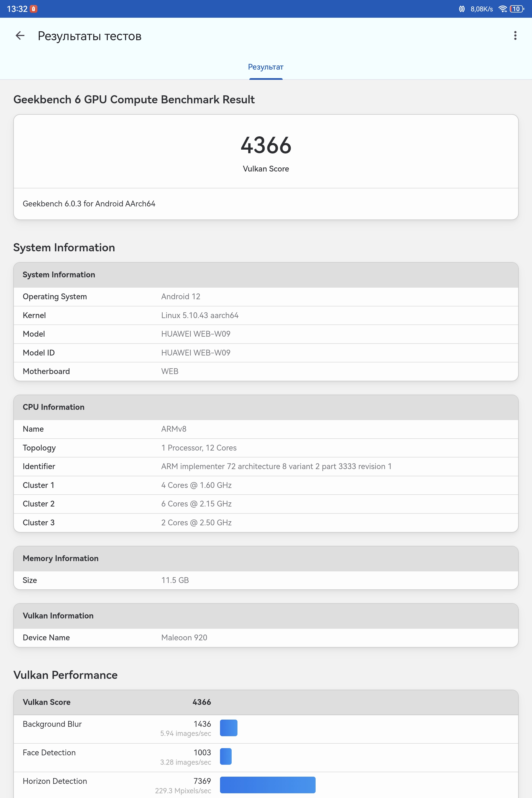
Task: Select the Operating System row
Action: click(x=266, y=296)
